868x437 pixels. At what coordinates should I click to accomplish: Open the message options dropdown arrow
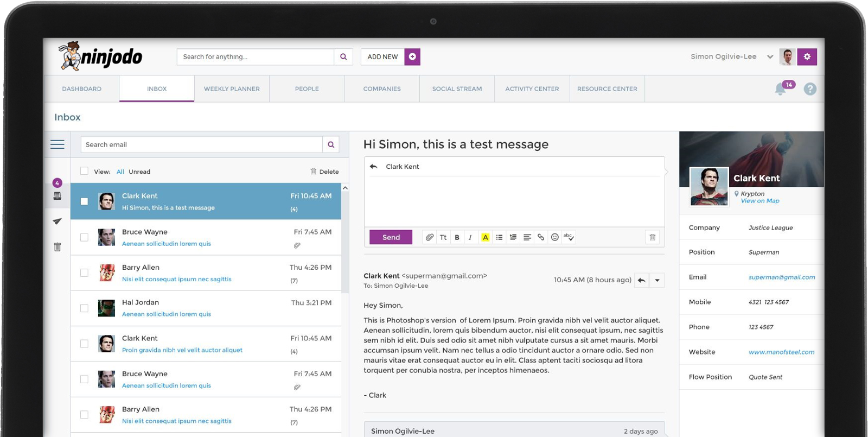pyautogui.click(x=657, y=280)
